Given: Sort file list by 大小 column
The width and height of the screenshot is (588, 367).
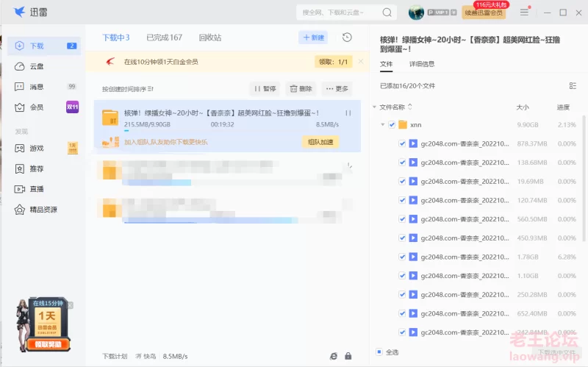Looking at the screenshot, I should [523, 107].
